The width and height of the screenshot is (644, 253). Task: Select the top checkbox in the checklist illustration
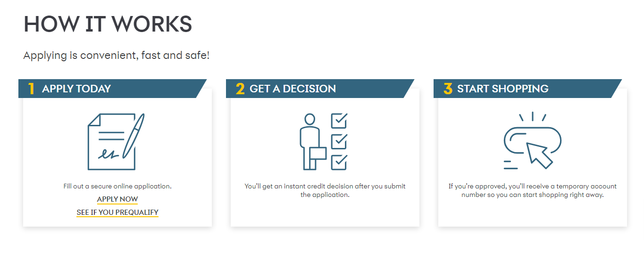(x=339, y=120)
